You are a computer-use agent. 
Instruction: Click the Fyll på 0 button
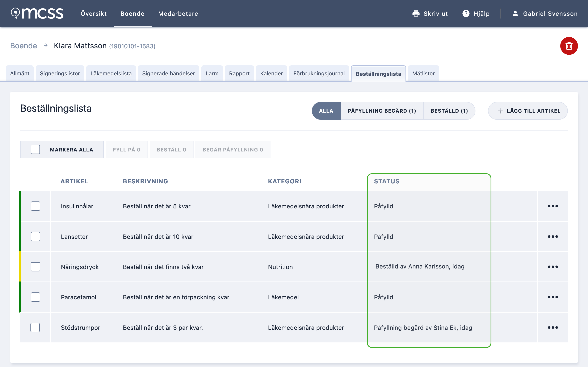127,150
